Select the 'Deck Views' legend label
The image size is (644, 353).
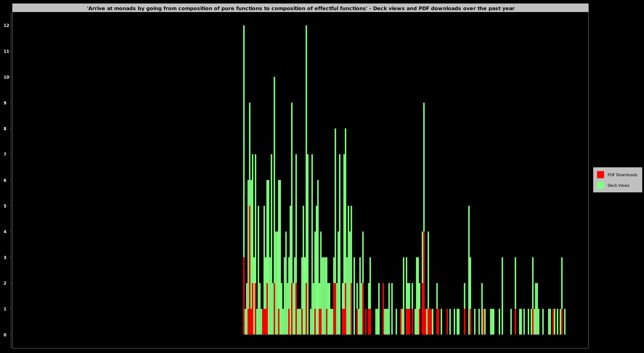coord(618,186)
